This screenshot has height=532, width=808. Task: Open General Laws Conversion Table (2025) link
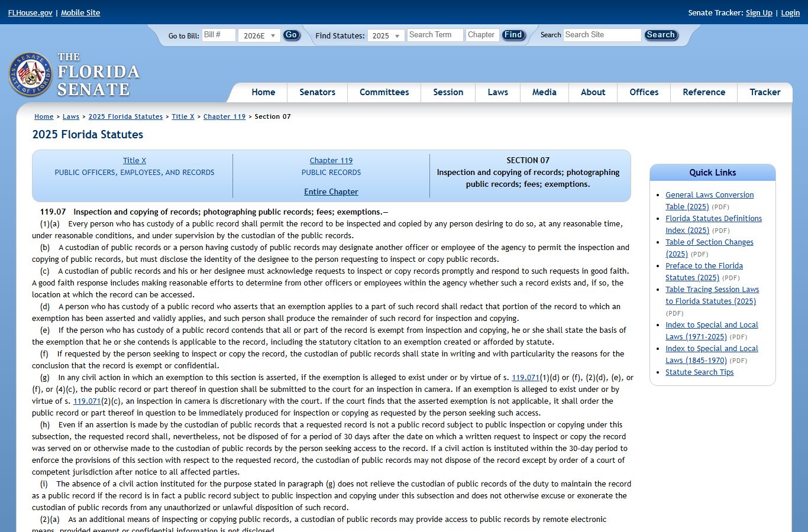coord(709,201)
